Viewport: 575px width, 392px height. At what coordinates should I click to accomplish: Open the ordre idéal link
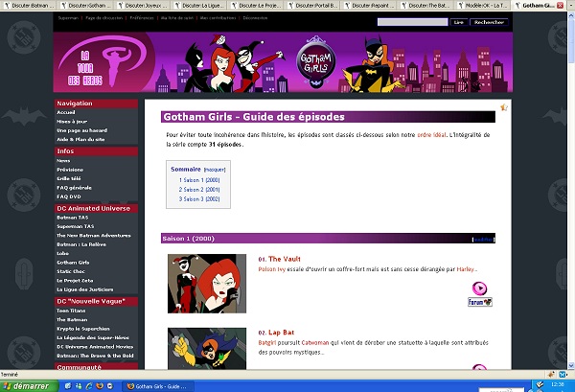pos(431,135)
